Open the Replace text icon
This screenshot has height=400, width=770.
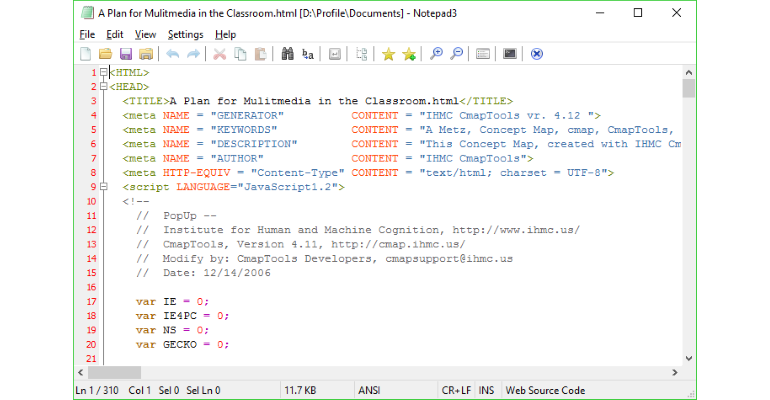pyautogui.click(x=308, y=54)
